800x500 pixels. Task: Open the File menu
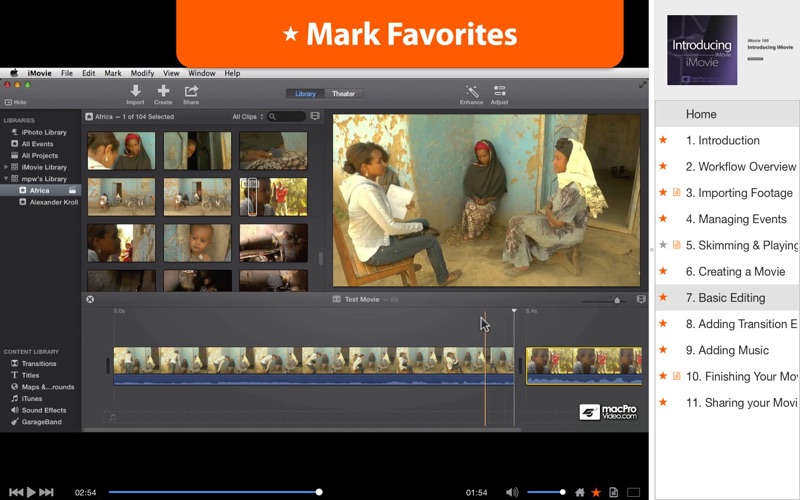point(67,73)
